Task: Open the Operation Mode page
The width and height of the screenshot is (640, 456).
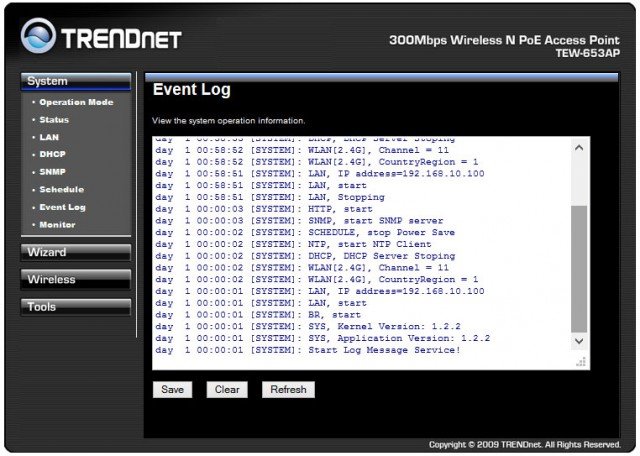Action: (x=76, y=102)
